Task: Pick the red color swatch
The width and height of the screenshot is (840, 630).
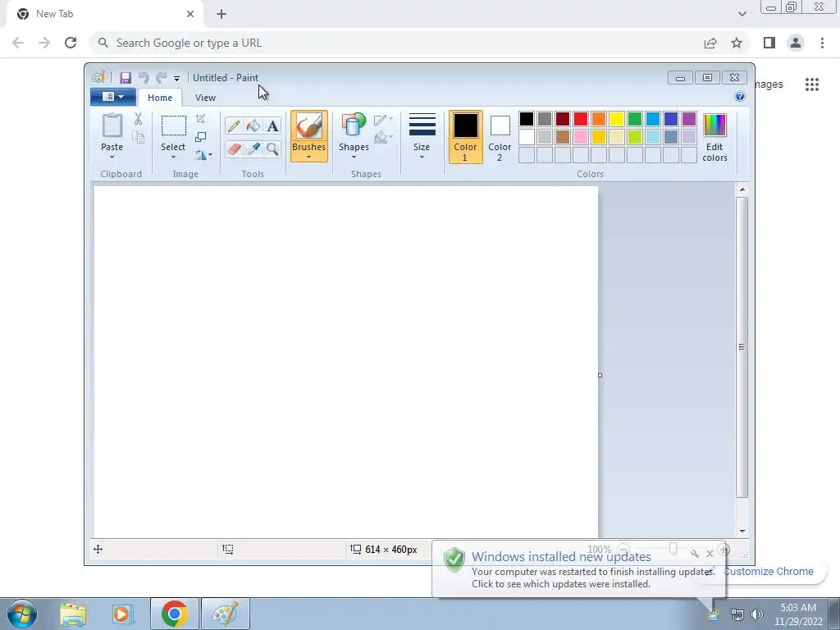Action: pyautogui.click(x=581, y=119)
